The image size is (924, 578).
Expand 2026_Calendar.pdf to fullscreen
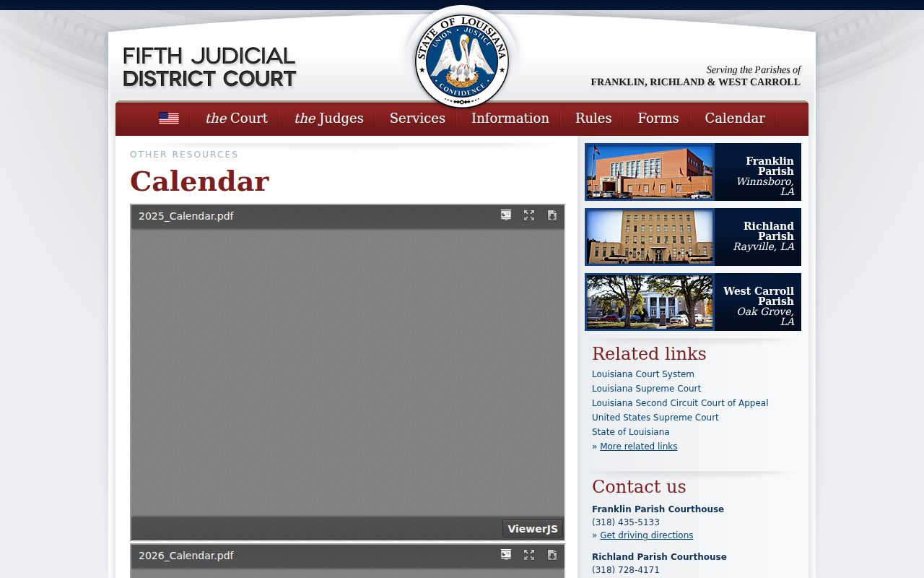pyautogui.click(x=529, y=555)
